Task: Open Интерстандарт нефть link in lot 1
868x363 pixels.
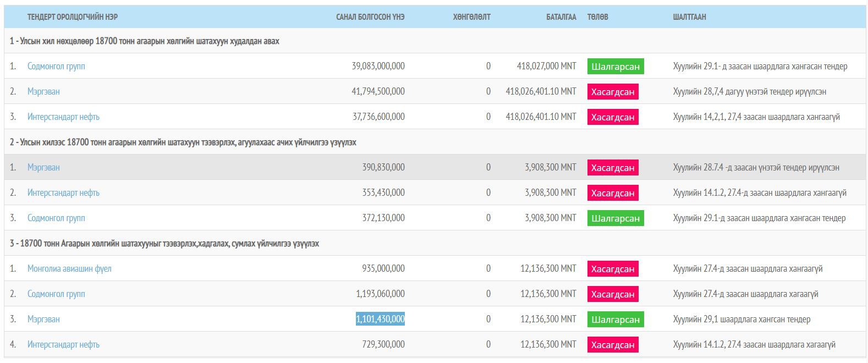Action: coord(63,117)
